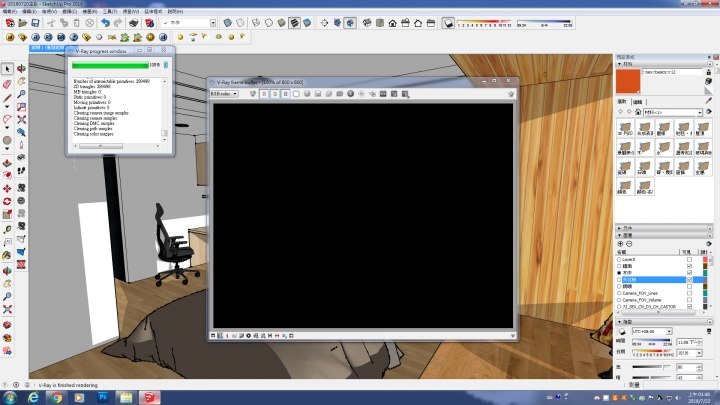
Task: Select the Rotate tool
Action: pos(7,202)
